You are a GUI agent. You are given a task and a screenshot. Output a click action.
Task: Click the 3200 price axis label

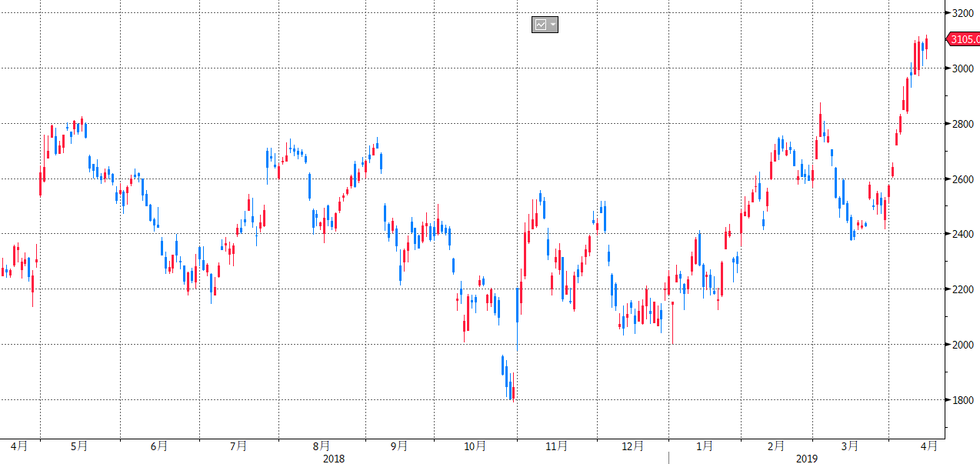coord(963,13)
